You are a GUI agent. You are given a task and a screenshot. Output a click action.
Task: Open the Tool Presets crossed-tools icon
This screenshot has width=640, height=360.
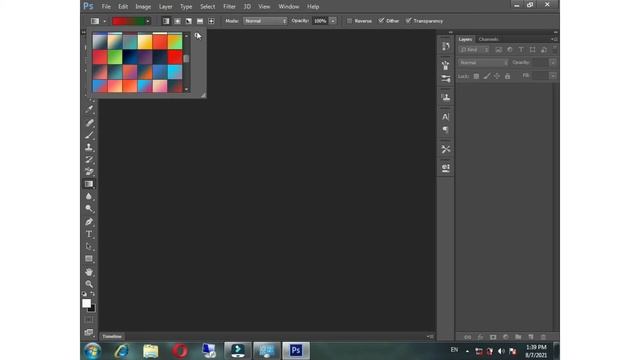[x=446, y=149]
